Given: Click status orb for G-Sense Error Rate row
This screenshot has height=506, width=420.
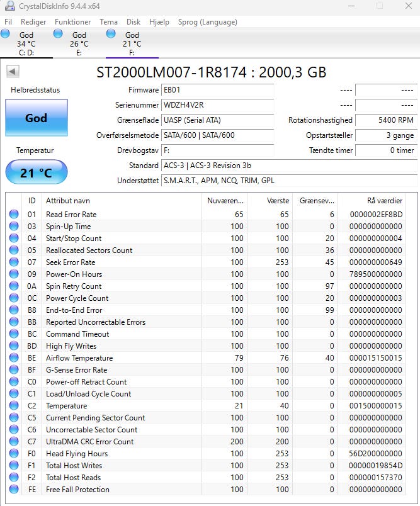Looking at the screenshot, I should pyautogui.click(x=14, y=369).
